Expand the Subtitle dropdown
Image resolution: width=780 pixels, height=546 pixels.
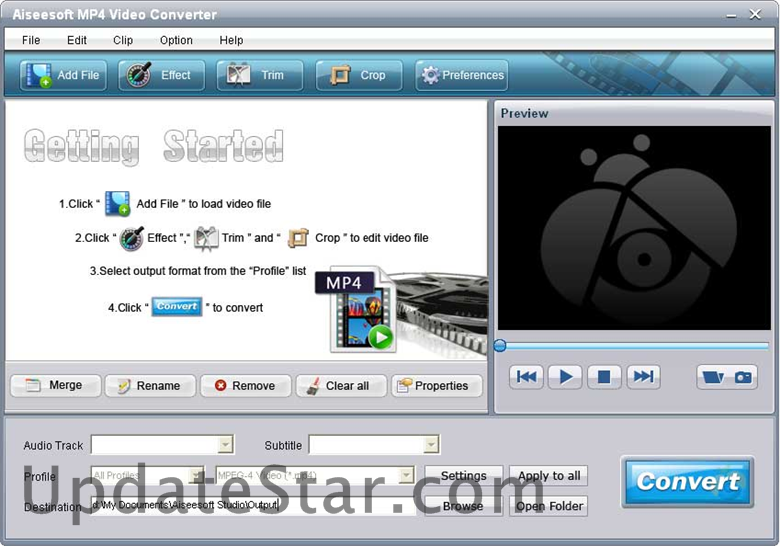(431, 444)
